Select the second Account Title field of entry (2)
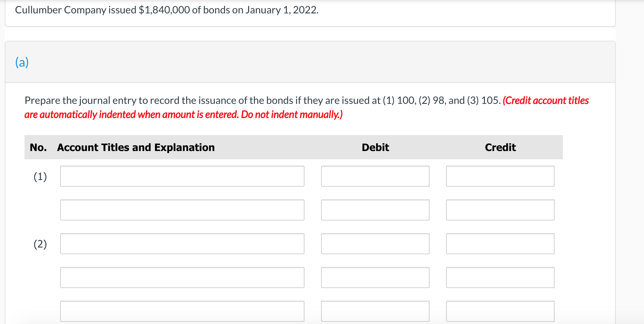 (x=182, y=277)
